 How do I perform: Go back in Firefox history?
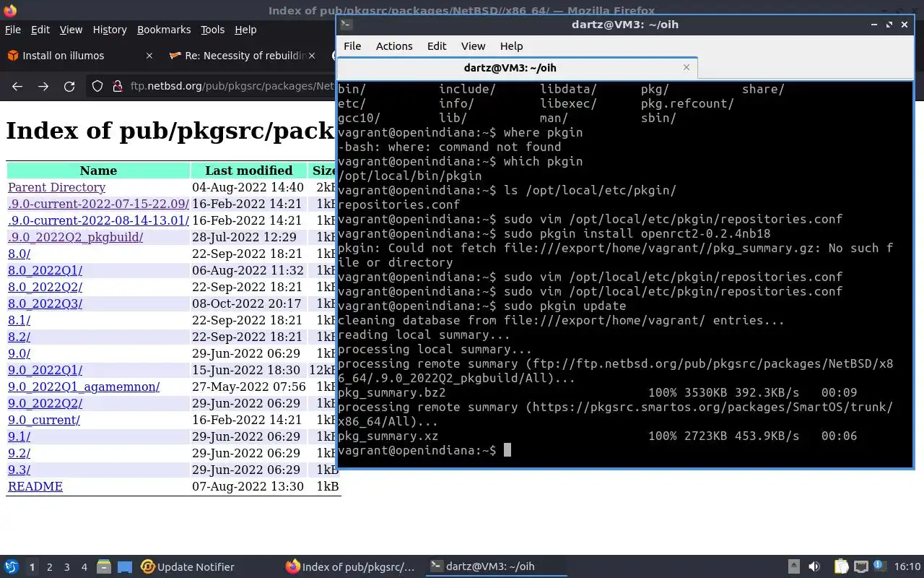click(17, 87)
